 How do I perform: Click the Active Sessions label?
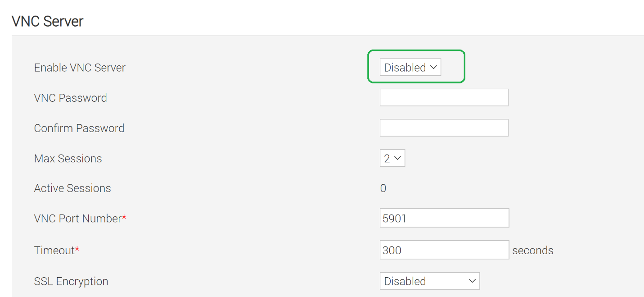point(72,188)
